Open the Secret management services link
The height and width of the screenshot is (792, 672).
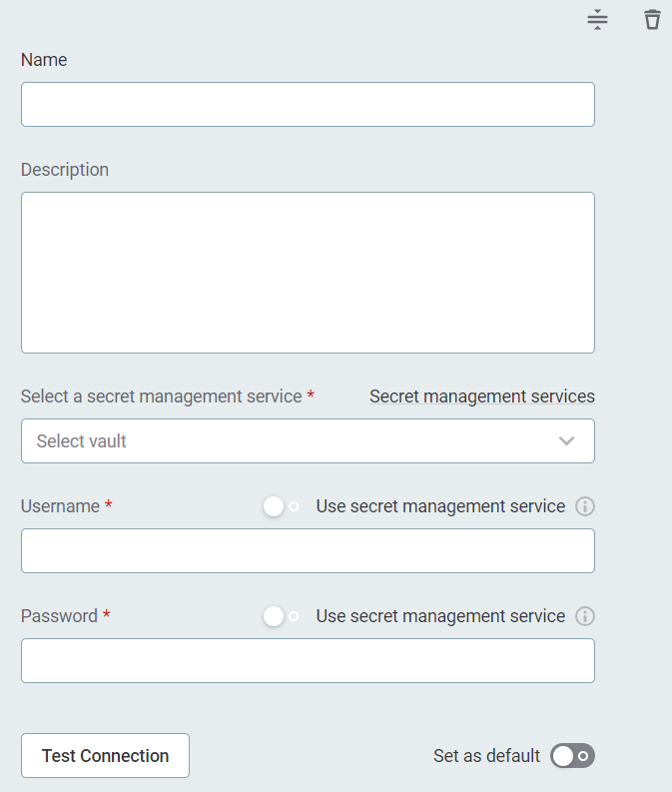pos(481,396)
